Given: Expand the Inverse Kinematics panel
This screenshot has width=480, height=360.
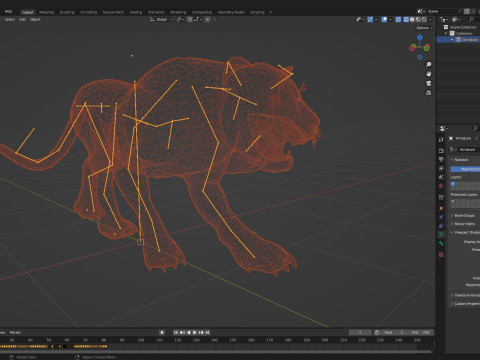Looking at the screenshot, I should (465, 295).
